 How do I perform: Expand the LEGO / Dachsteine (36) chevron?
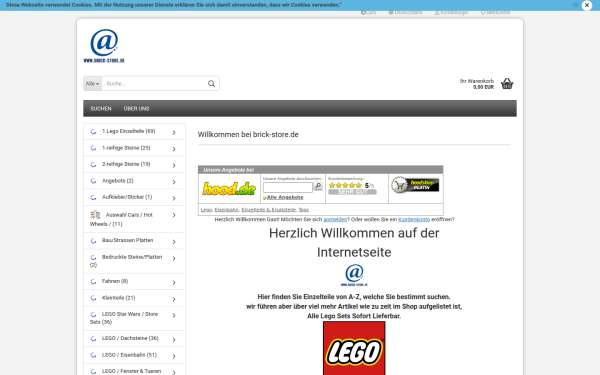(x=174, y=339)
